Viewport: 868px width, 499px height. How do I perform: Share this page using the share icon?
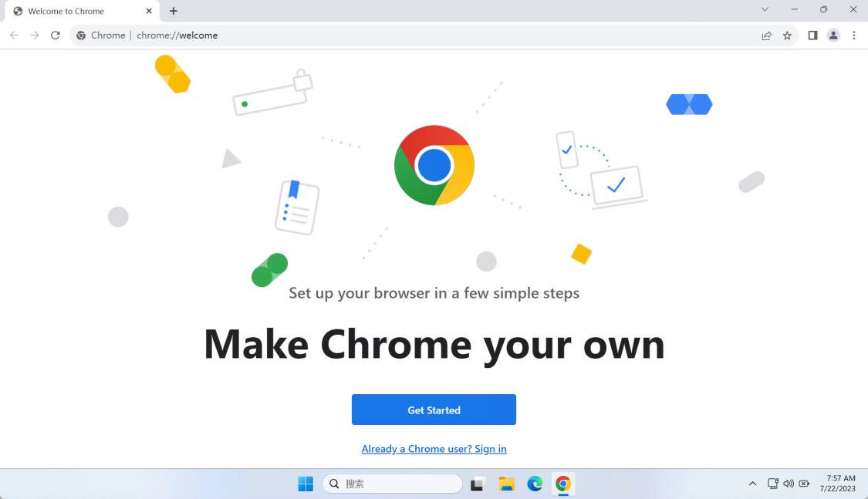[767, 35]
